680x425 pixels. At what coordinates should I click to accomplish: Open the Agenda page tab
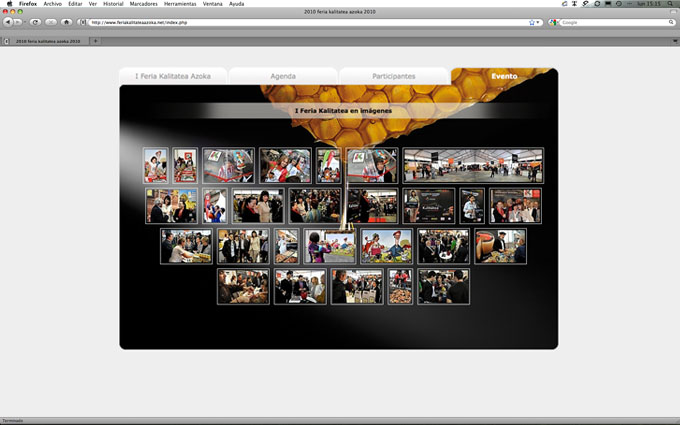[283, 76]
